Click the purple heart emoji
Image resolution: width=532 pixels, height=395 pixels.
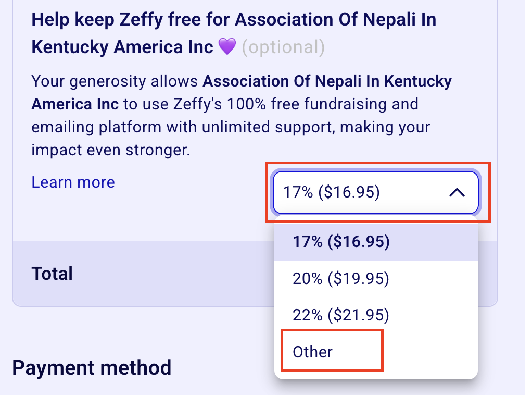[x=227, y=46]
